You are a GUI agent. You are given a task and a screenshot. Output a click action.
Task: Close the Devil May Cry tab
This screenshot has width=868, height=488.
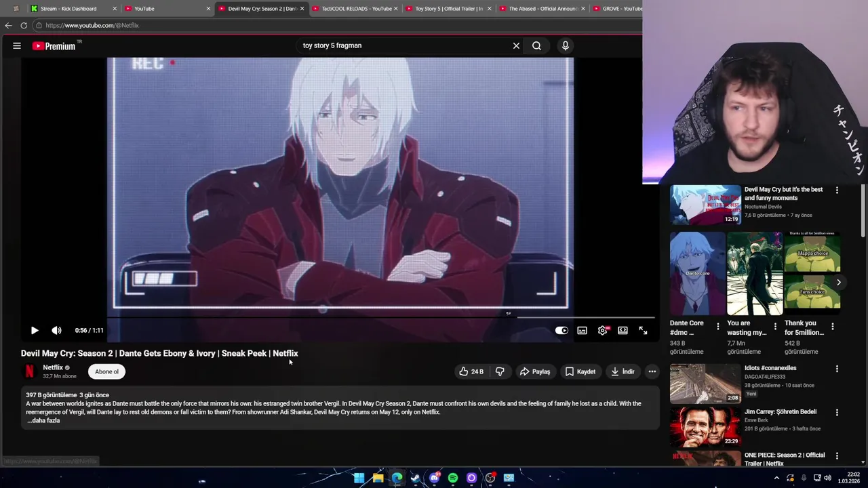[x=302, y=9]
